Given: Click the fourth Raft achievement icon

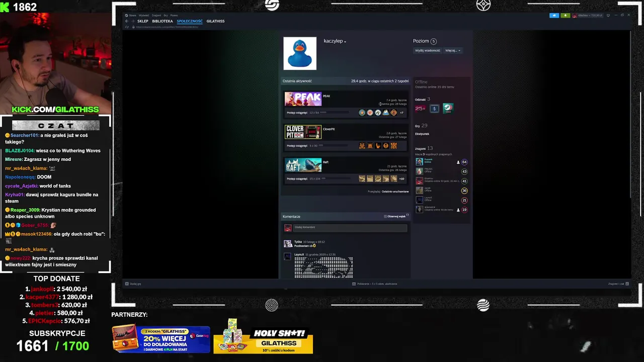Looking at the screenshot, I should tap(386, 178).
